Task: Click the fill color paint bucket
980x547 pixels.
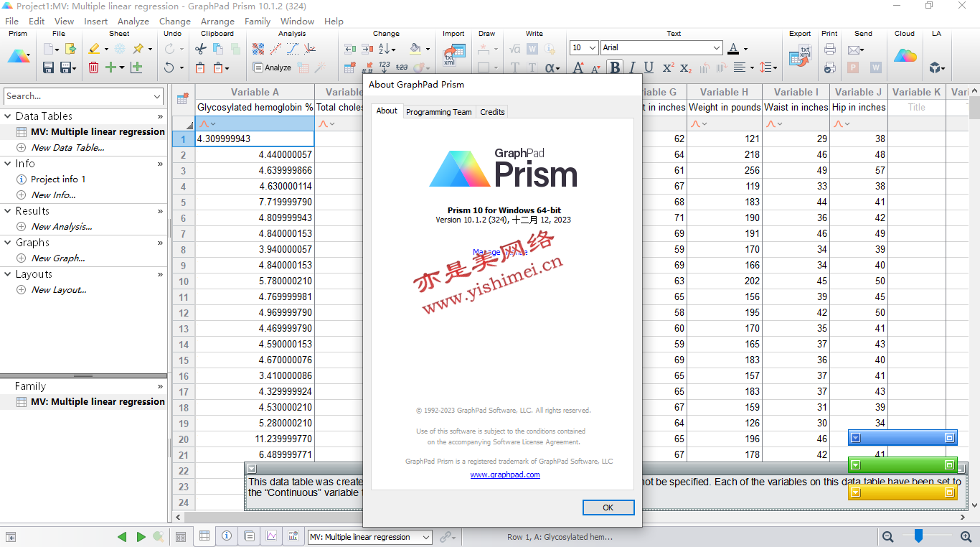Action: [415, 49]
